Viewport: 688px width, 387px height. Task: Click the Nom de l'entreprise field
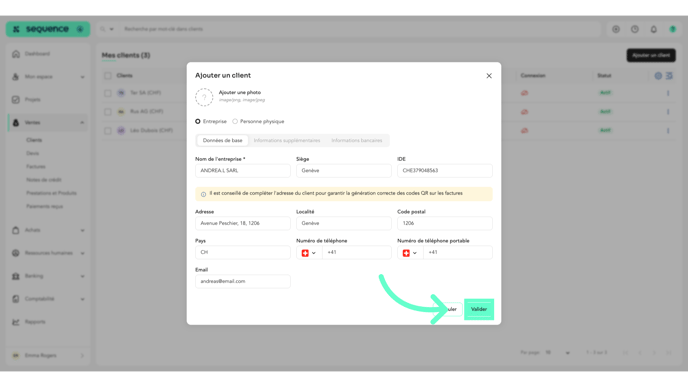[243, 171]
